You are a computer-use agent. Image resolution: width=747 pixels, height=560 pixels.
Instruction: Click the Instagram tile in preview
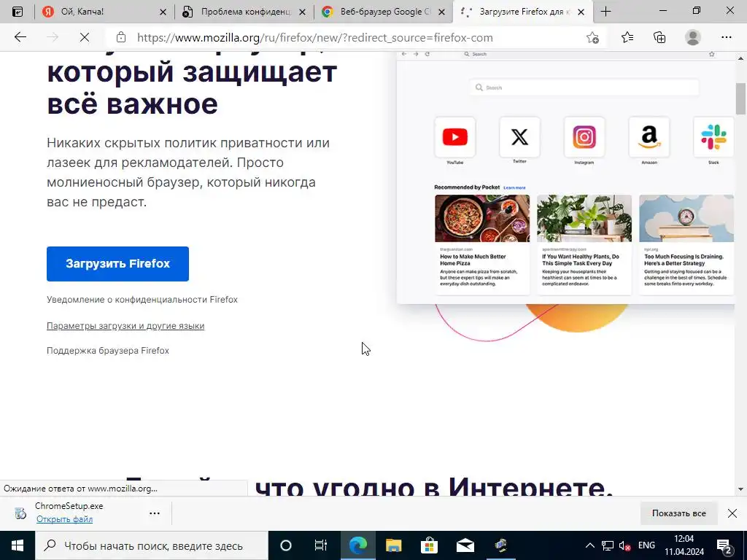coord(584,137)
